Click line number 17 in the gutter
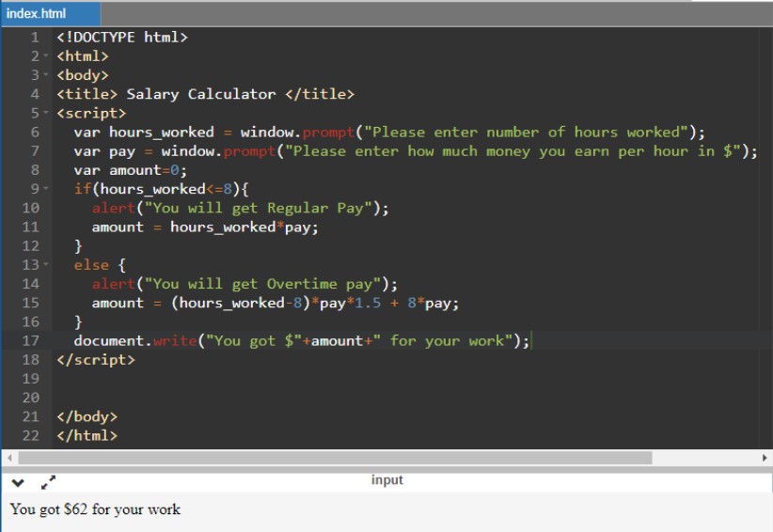Viewport: 773px width, 532px height. click(30, 340)
